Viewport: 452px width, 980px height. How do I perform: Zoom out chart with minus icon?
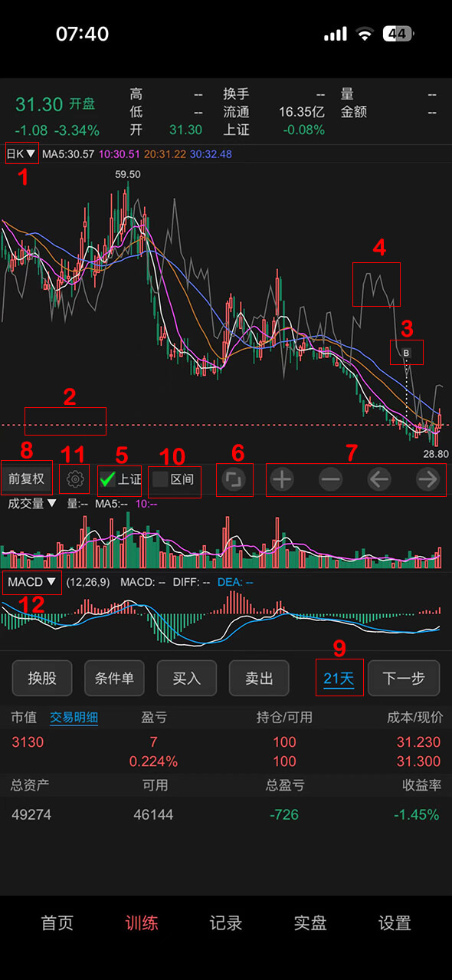331,480
